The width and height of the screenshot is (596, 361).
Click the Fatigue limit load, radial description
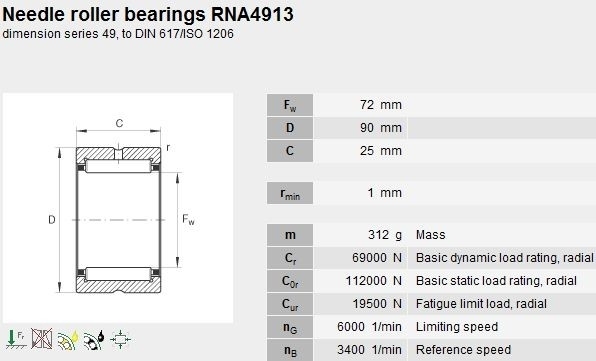[481, 304]
